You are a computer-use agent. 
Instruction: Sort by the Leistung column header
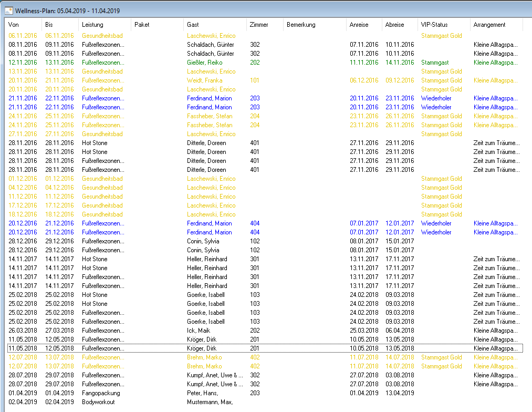105,25
